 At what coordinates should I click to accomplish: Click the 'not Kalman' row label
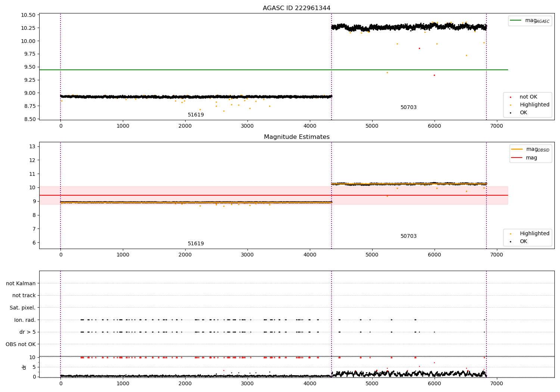[x=21, y=284]
